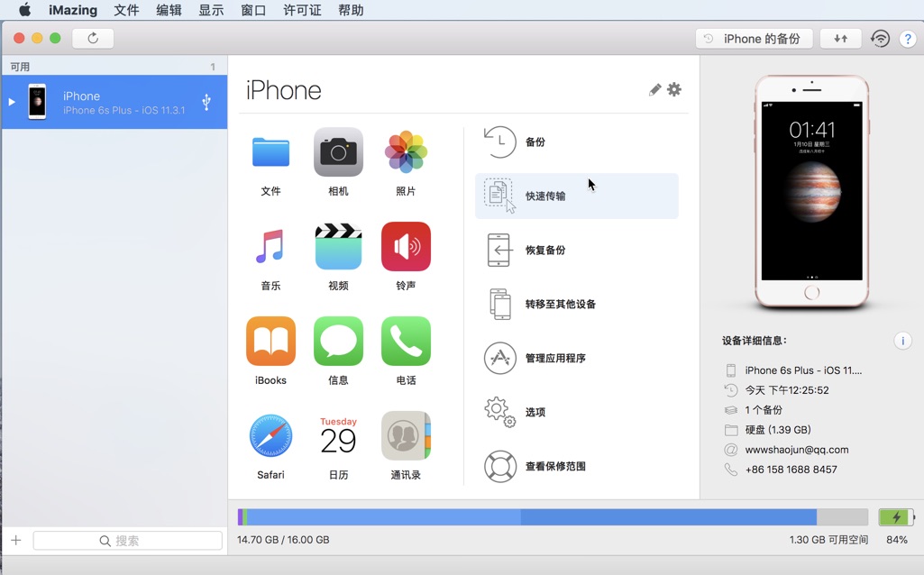Select iPhone 6s Plus in sidebar
This screenshot has height=575, width=924.
114,102
